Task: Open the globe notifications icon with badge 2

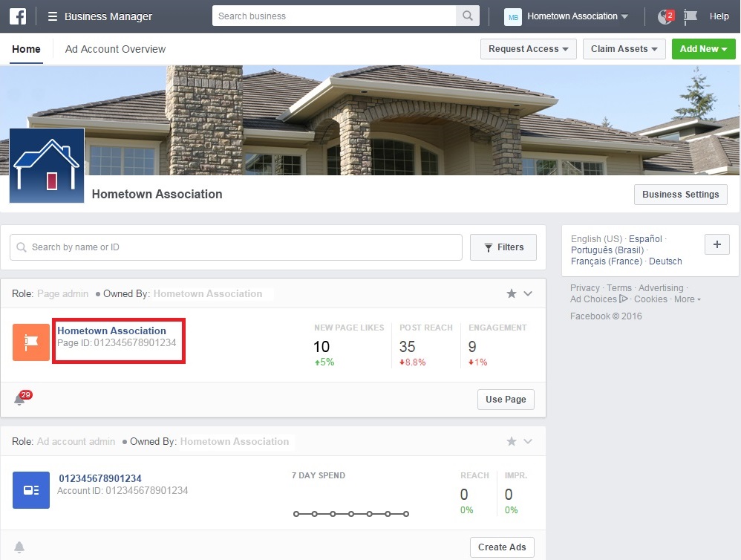Action: click(665, 16)
